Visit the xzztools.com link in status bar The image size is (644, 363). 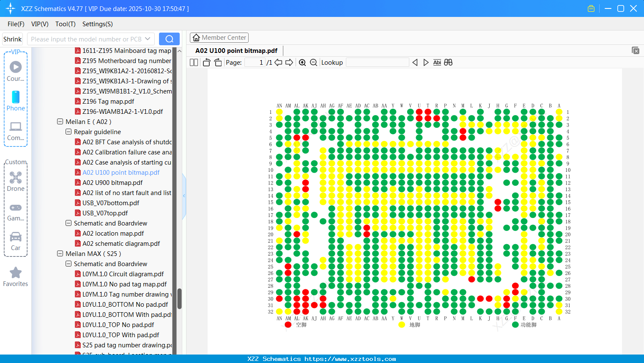coord(351,359)
